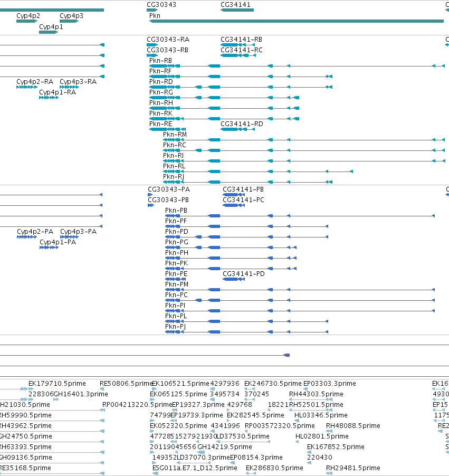Choose the Pkn-PM protein label
This screenshot has width=449, height=476.
click(x=177, y=284)
